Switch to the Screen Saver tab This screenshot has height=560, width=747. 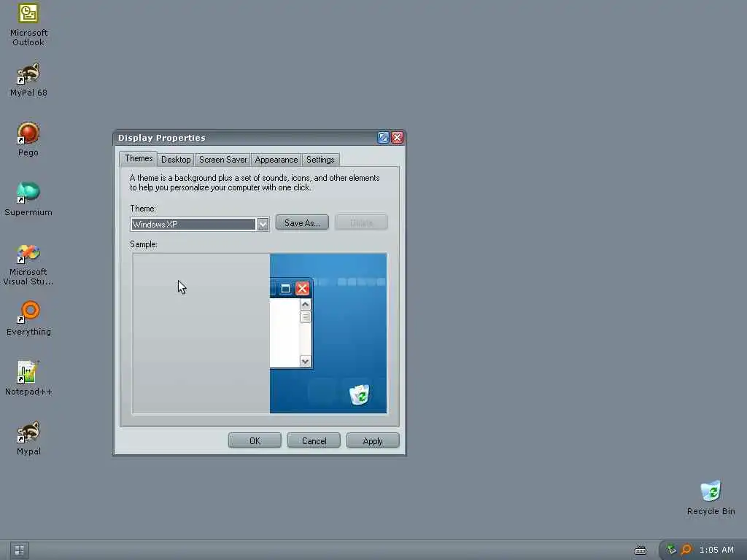[223, 160]
